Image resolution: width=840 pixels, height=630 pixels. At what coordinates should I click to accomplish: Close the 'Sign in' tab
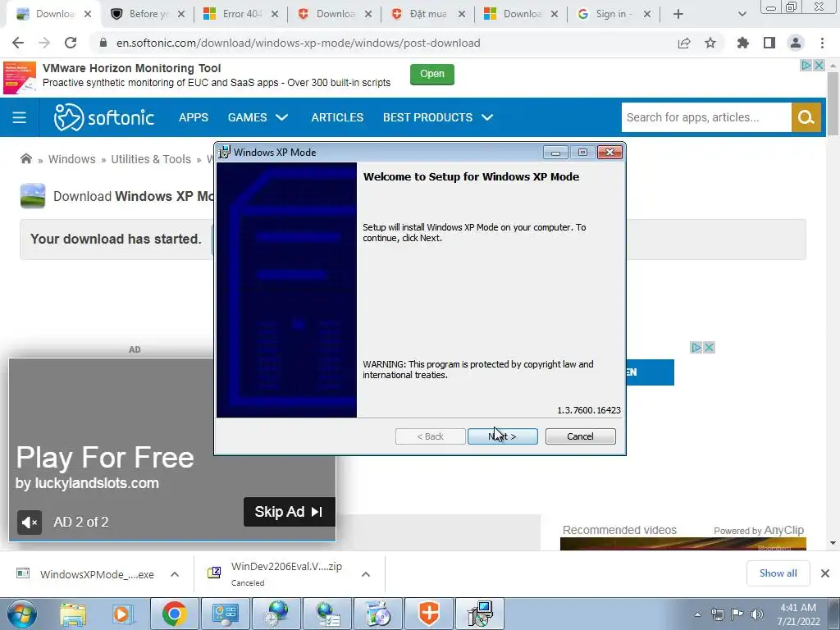(x=647, y=14)
